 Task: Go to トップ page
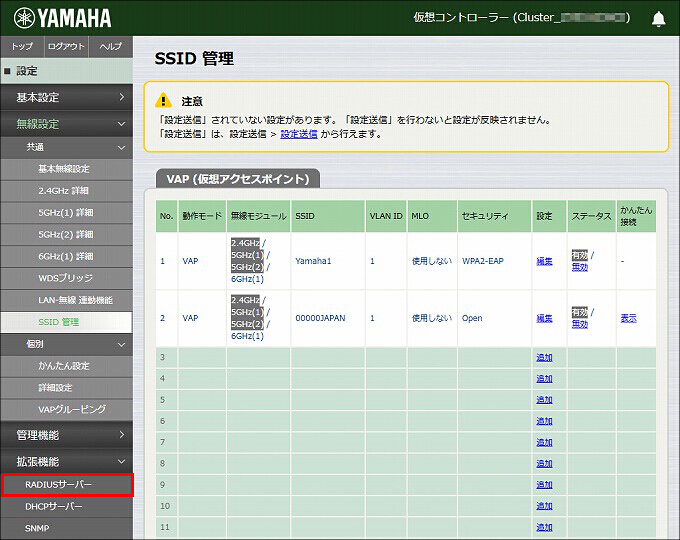click(22, 46)
